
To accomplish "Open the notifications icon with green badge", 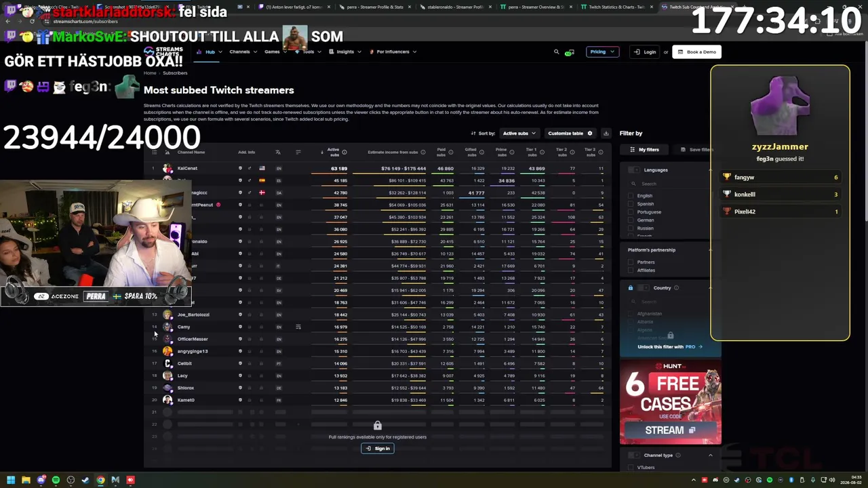I will pos(570,52).
